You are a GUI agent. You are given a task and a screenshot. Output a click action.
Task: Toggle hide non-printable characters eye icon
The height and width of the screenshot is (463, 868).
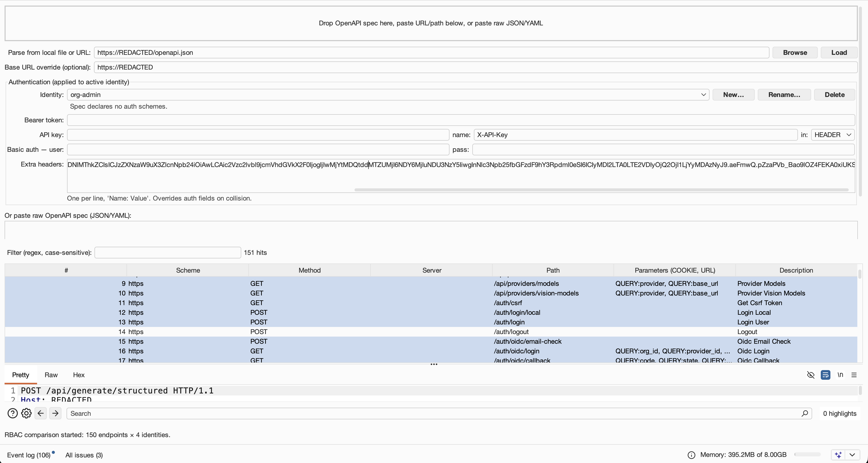pos(811,375)
